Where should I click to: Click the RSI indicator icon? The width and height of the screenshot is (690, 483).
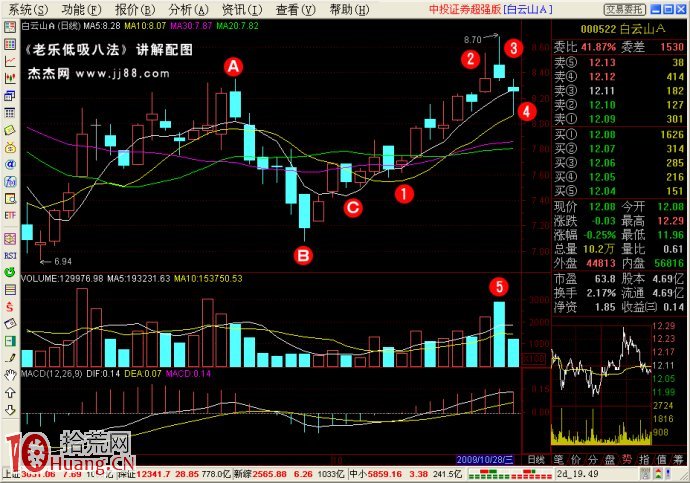tap(10, 256)
